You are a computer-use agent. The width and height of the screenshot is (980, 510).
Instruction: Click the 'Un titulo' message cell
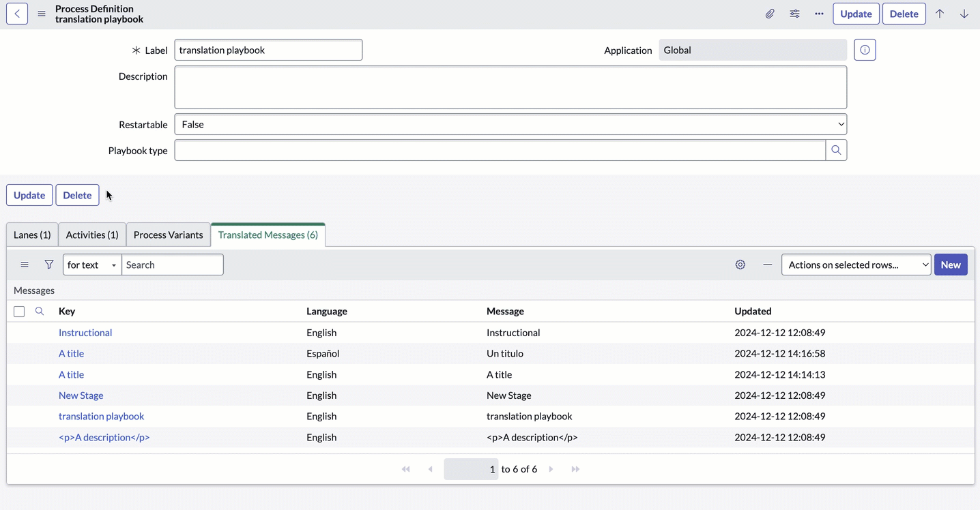tap(505, 353)
